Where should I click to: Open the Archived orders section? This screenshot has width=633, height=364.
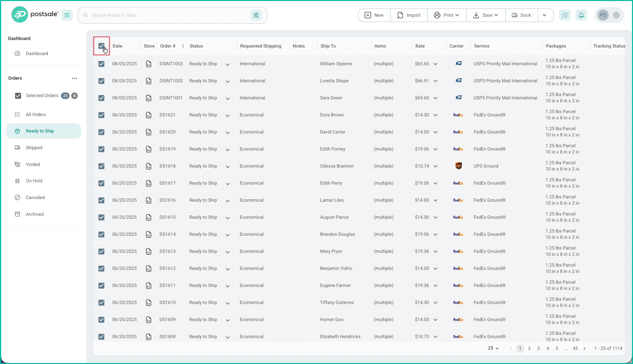34,214
